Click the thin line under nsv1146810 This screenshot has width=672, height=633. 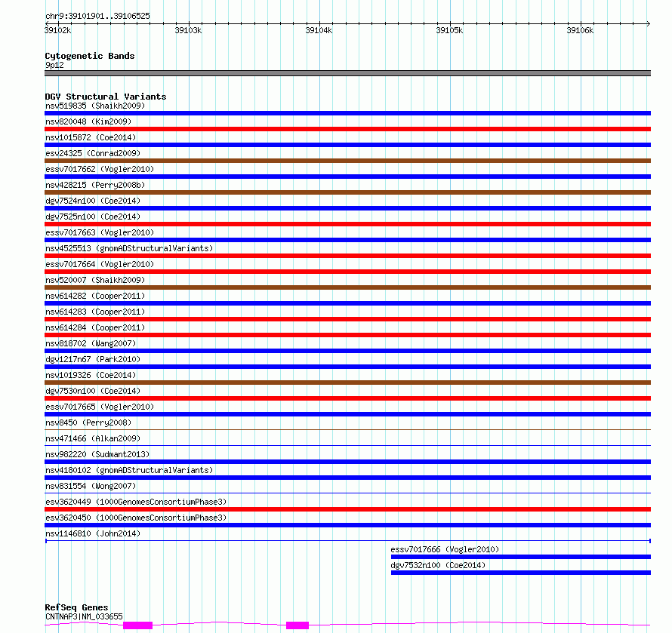(x=347, y=541)
